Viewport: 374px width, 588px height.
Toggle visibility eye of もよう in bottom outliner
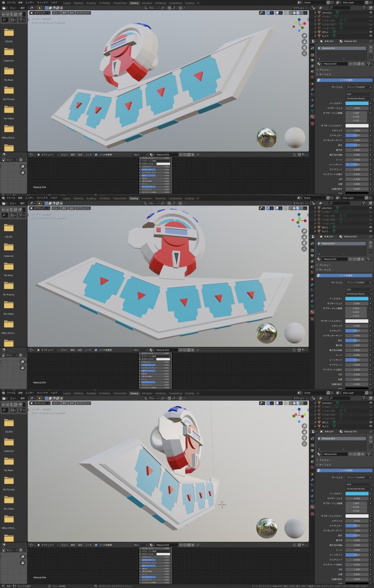point(371,426)
